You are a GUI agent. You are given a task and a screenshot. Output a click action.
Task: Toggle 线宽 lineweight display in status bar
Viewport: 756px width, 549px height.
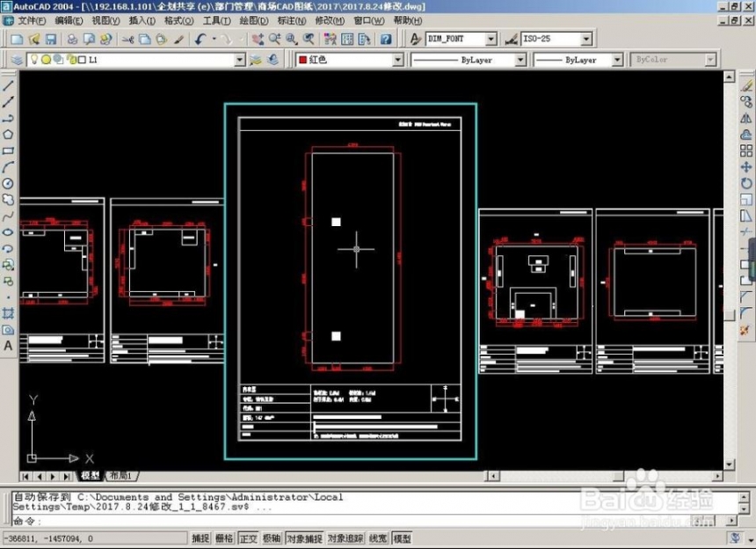[378, 538]
